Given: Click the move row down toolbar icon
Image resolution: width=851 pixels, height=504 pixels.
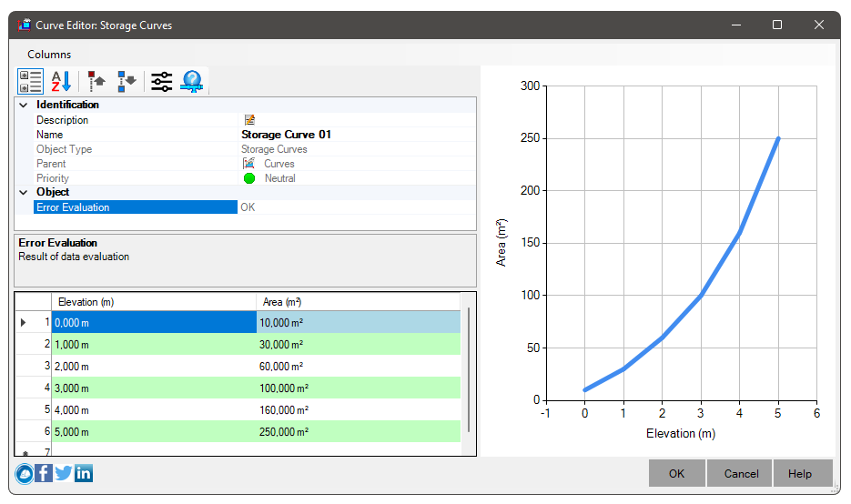Looking at the screenshot, I should (127, 81).
